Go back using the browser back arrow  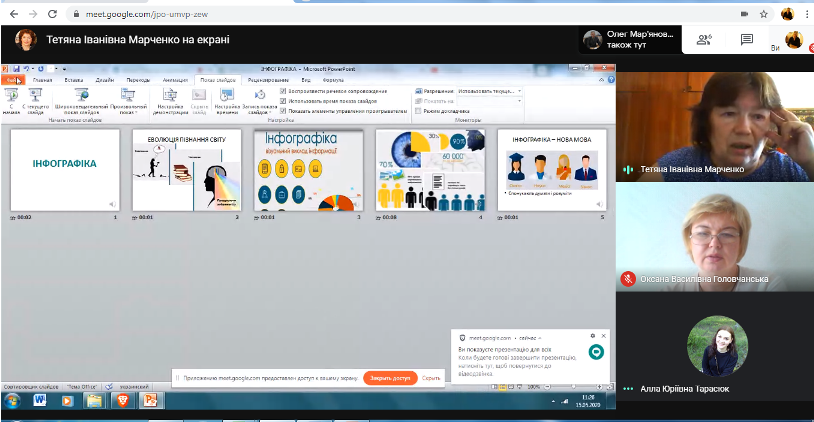coord(14,14)
